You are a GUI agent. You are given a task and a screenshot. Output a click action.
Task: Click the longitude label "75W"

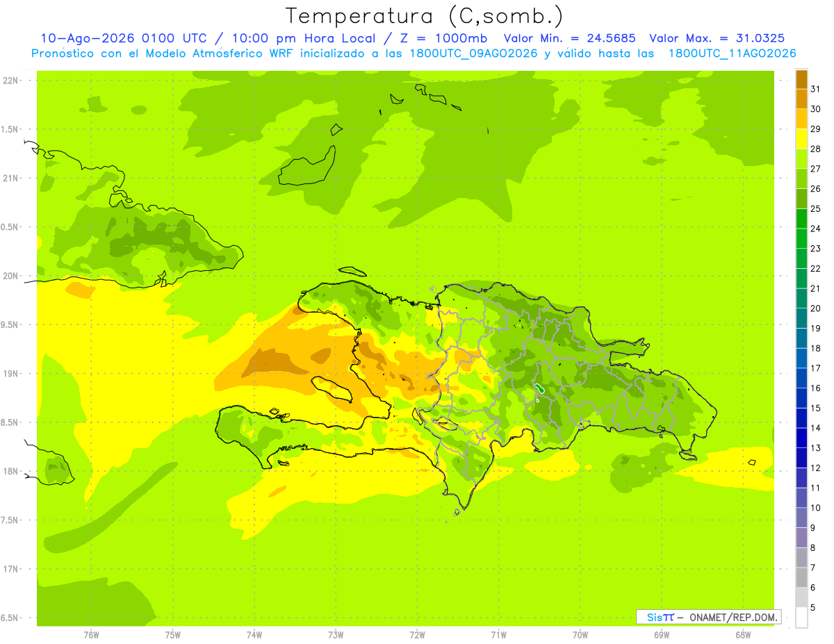coord(173,635)
